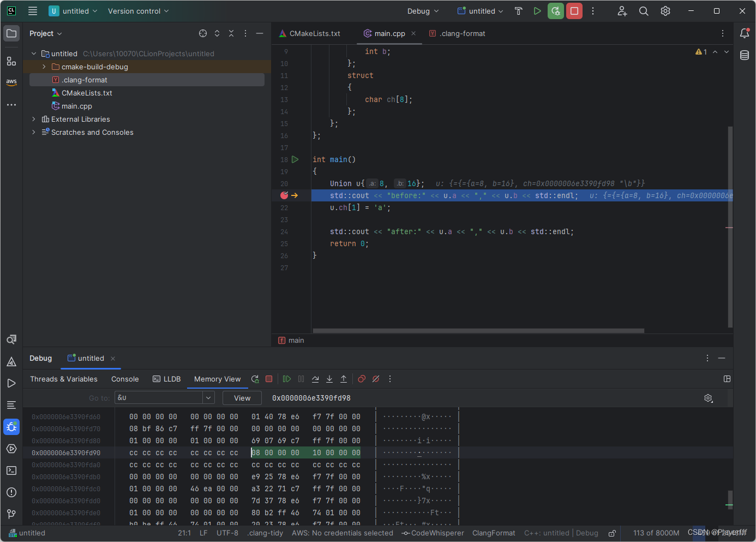Toggle the Project tool window folder button

tap(11, 33)
